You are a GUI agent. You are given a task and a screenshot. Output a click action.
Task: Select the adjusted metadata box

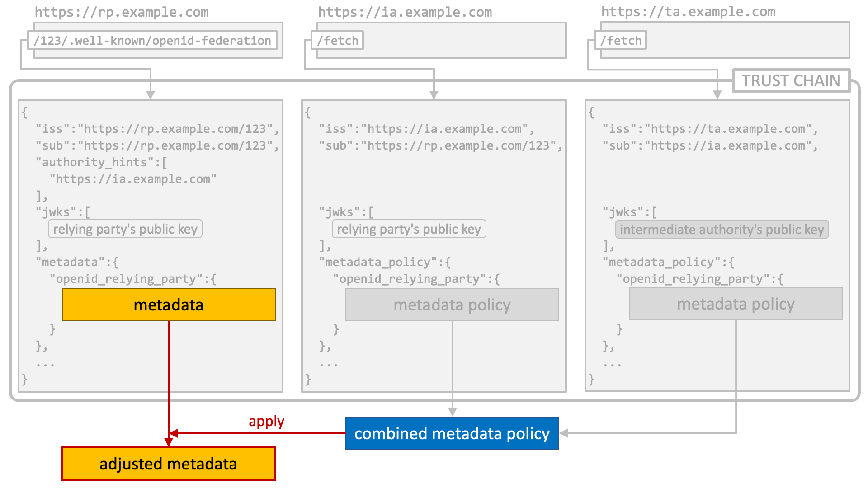pyautogui.click(x=169, y=464)
